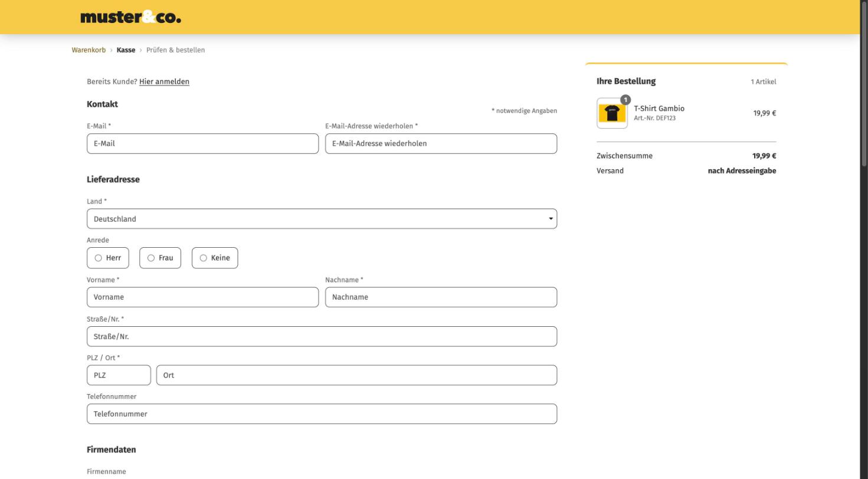Go back to Warenkorb in breadcrumb
The image size is (868, 479).
point(89,50)
